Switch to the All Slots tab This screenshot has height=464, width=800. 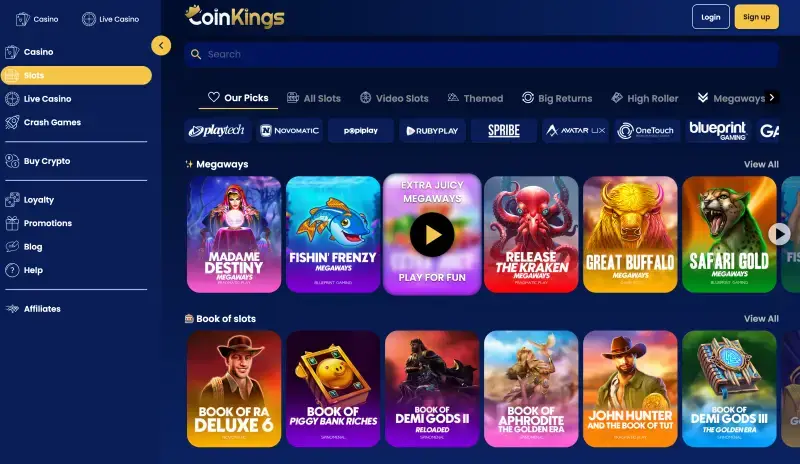314,98
